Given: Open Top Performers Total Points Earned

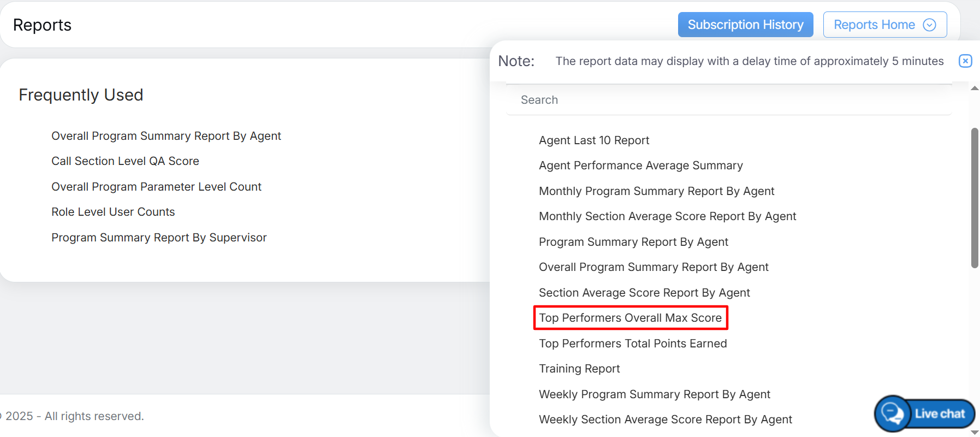Looking at the screenshot, I should click(633, 344).
